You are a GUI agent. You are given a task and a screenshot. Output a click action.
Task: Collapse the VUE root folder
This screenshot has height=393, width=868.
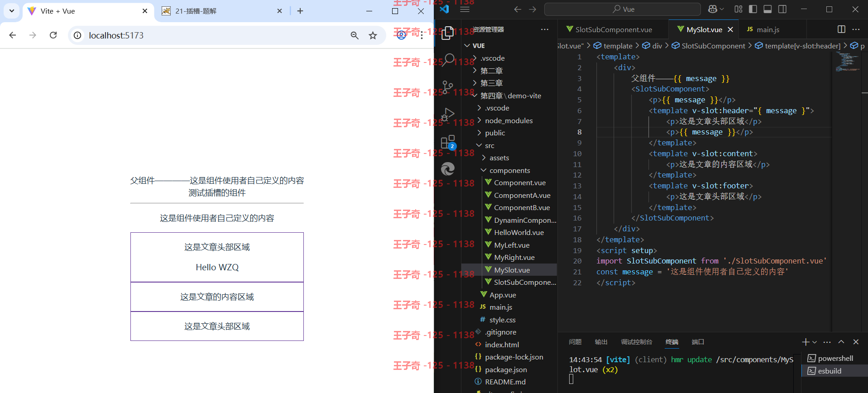pos(509,46)
